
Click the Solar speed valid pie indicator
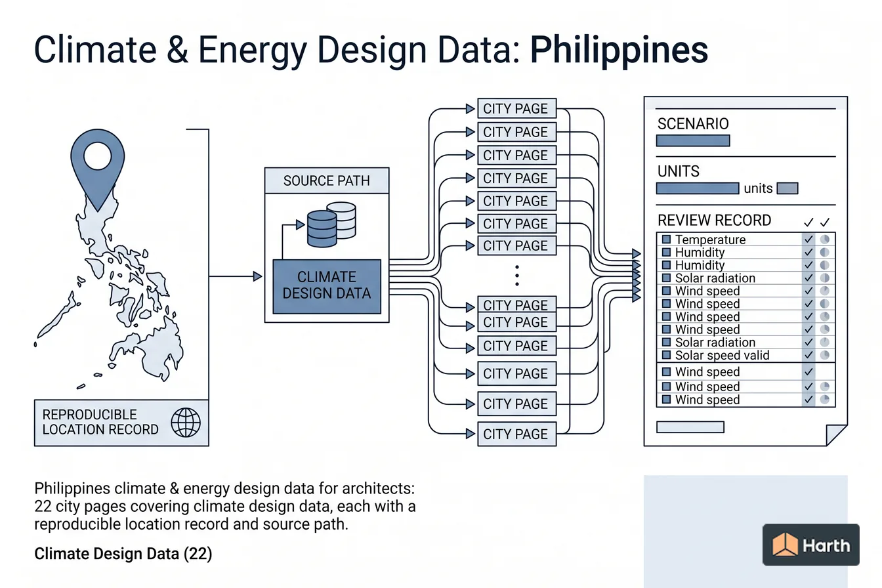pyautogui.click(x=825, y=355)
